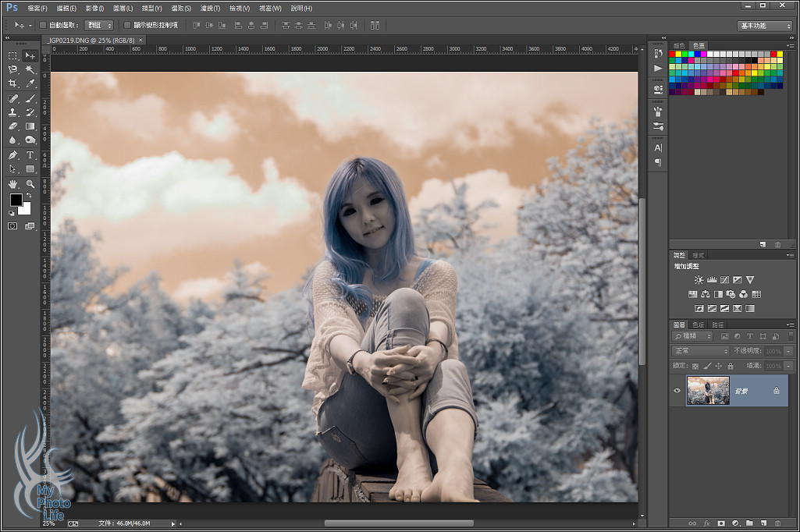
Task: Select the Horizontal Type tool
Action: [x=30, y=155]
